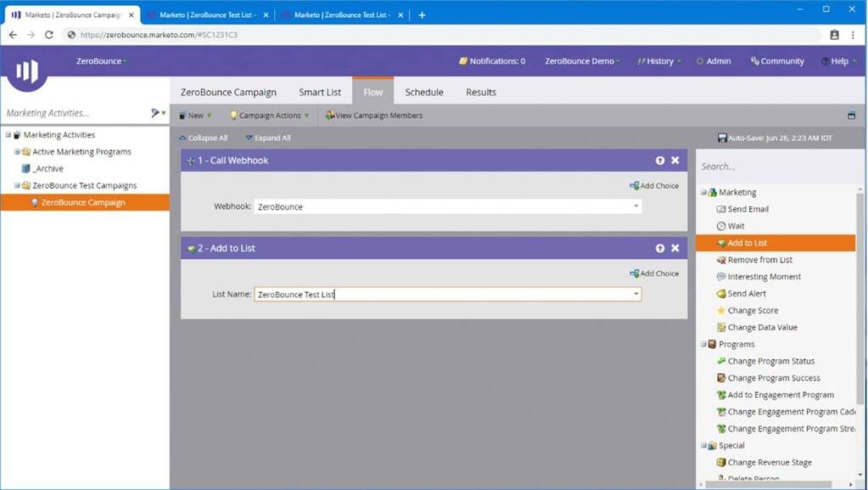The height and width of the screenshot is (490, 868).
Task: Click the Send Email flow action icon
Action: point(720,209)
